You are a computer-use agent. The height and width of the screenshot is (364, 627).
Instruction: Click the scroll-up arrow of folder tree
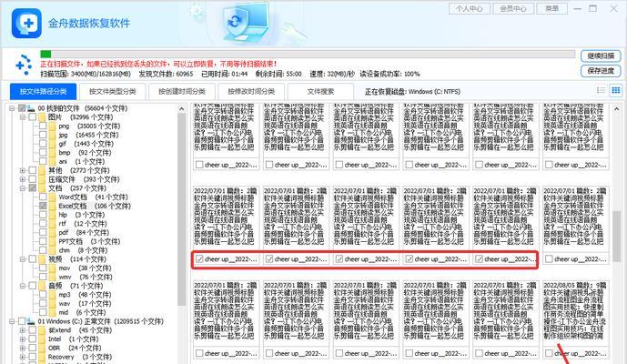181,108
